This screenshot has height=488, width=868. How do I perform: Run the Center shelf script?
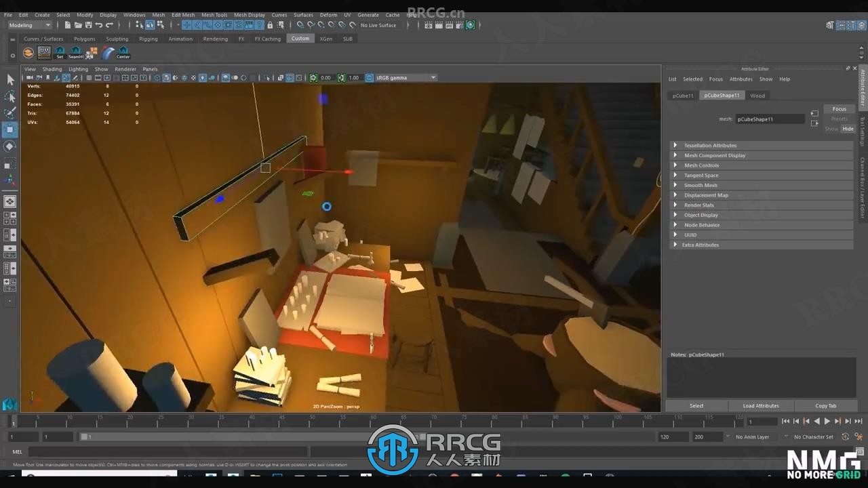(x=123, y=52)
